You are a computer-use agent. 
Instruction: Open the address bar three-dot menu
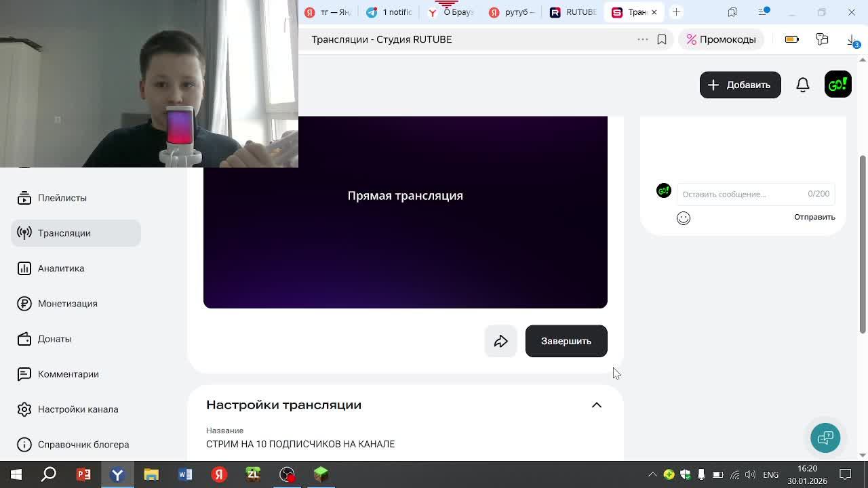(x=642, y=39)
